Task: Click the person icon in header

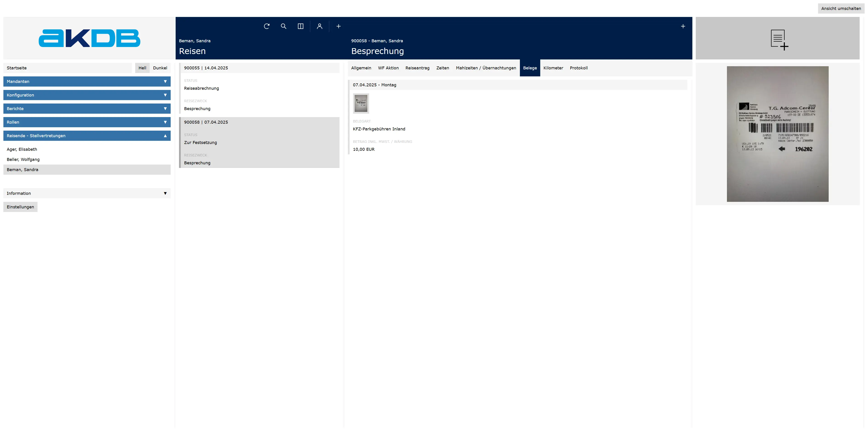Action: tap(319, 26)
